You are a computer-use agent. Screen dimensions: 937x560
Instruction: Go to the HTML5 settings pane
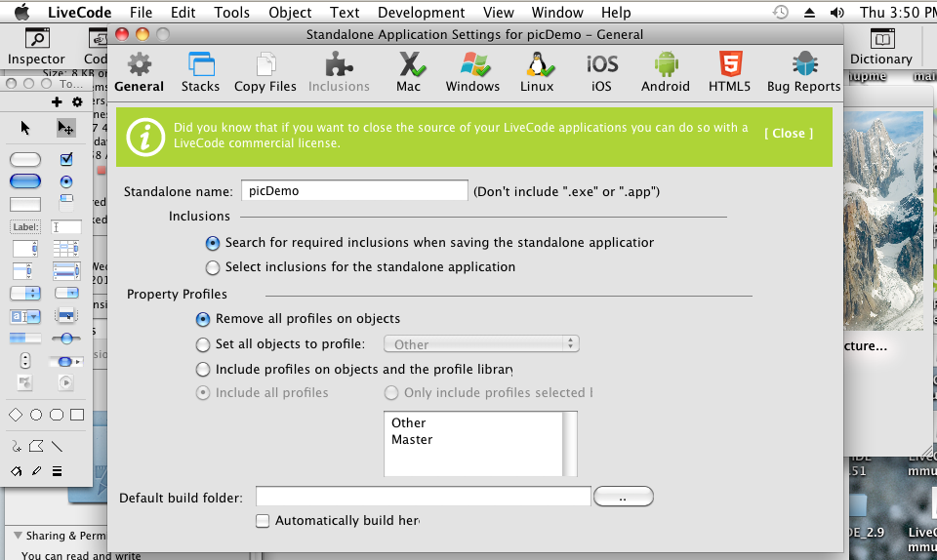point(729,71)
